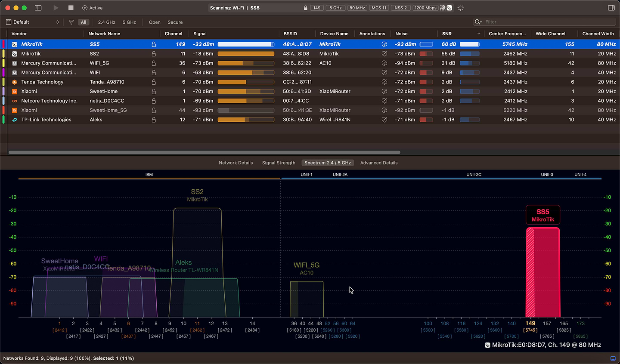Start scanning with the play button
Viewport: 620px width, 364px height.
[x=56, y=8]
